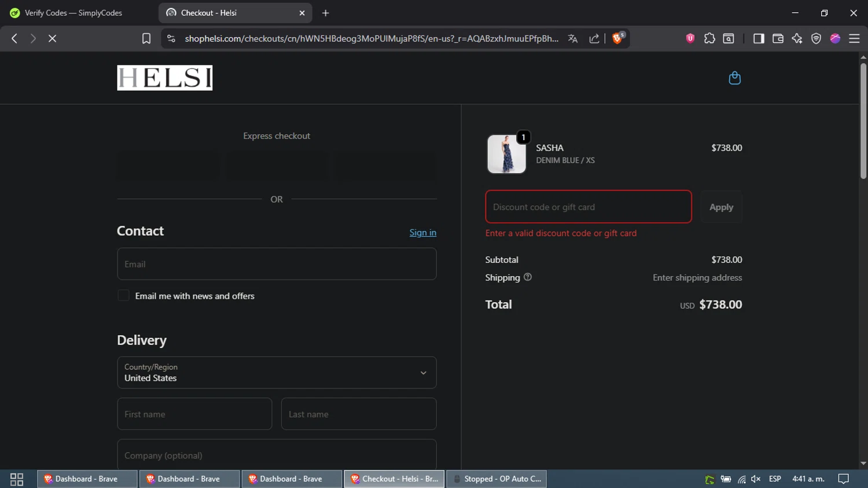Open the extensions puzzle icon
Viewport: 868px width, 488px height.
[709, 38]
